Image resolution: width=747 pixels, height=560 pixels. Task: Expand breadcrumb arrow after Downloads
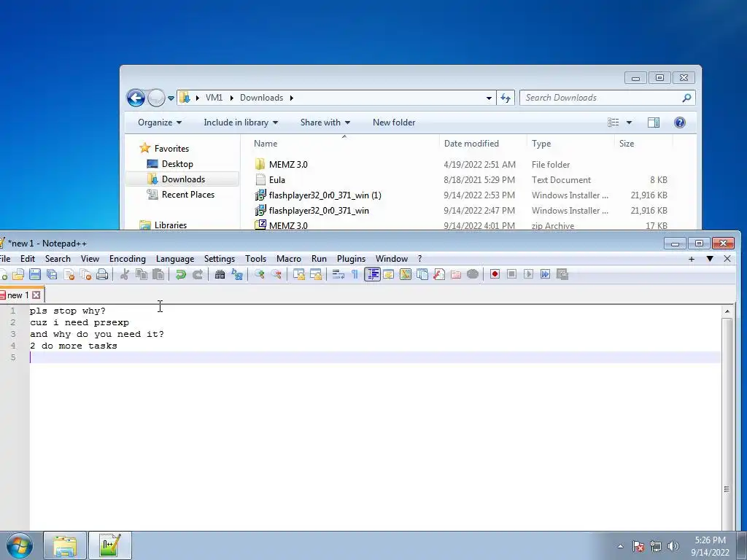click(x=291, y=98)
